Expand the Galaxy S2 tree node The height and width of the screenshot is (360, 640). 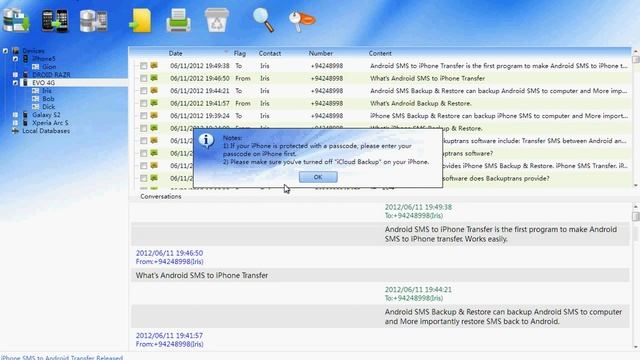(15, 115)
